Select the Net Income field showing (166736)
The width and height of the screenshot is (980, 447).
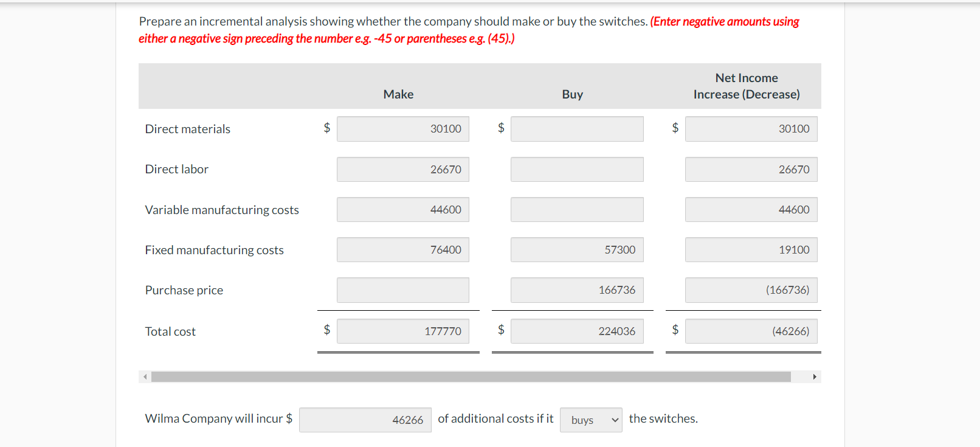pos(751,290)
